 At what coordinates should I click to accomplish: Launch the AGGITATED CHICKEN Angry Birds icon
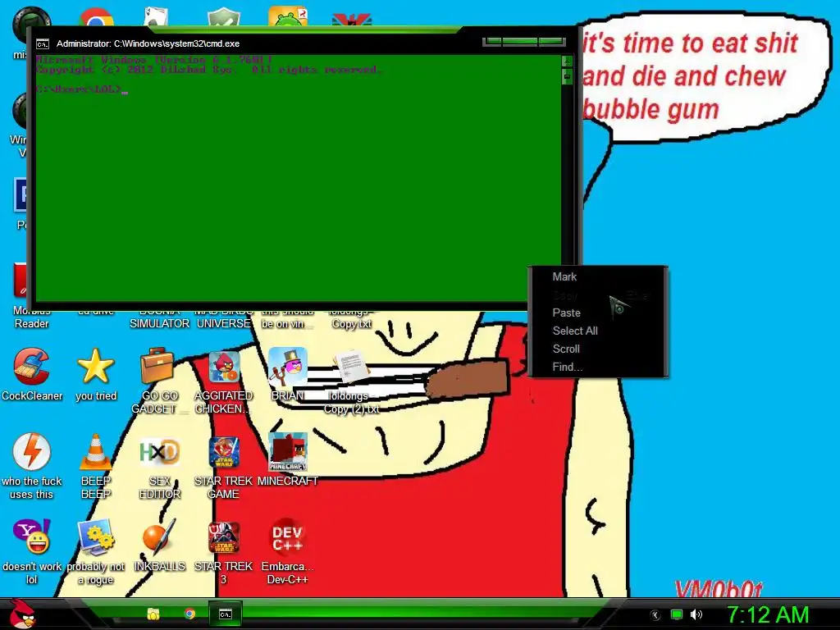(x=223, y=367)
